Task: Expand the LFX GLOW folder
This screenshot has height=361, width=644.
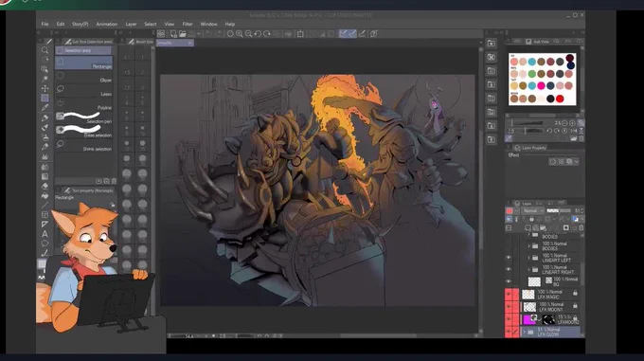Action: 524,331
